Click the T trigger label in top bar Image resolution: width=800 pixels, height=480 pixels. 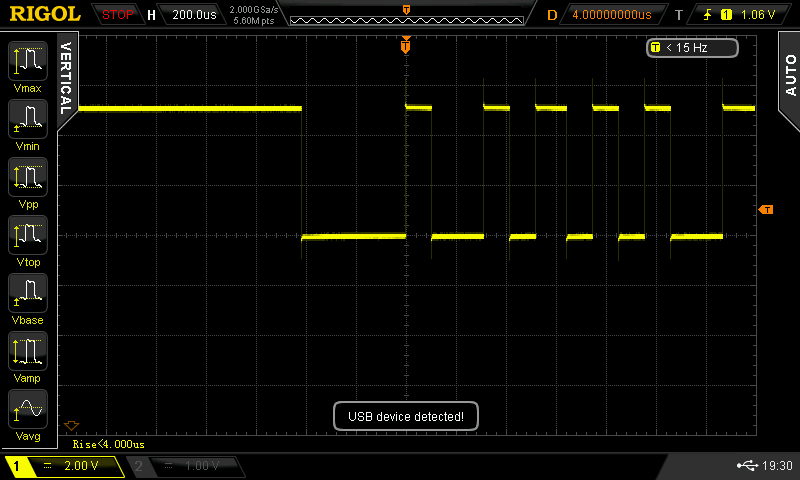[679, 15]
